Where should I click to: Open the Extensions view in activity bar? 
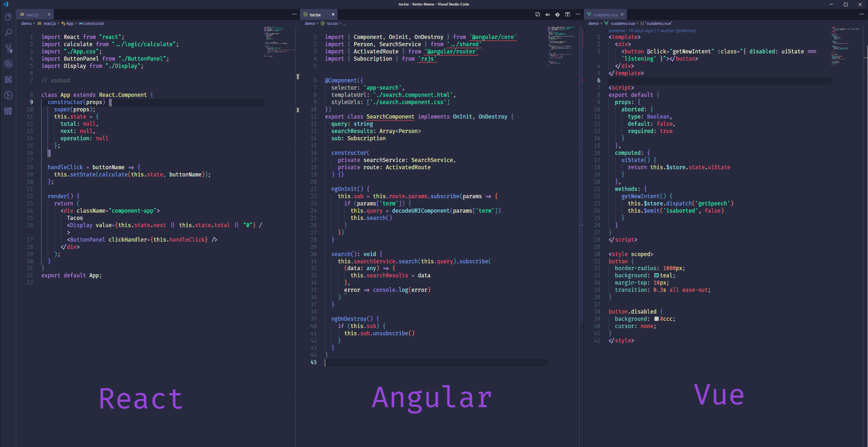coord(8,80)
